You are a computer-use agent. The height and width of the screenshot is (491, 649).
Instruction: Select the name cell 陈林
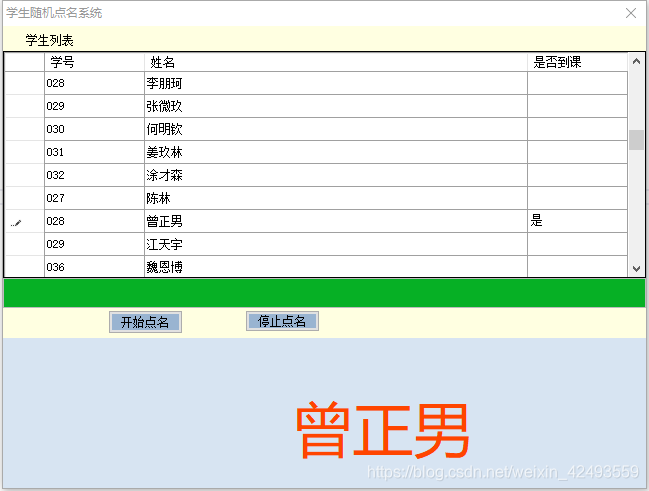[x=336, y=198]
